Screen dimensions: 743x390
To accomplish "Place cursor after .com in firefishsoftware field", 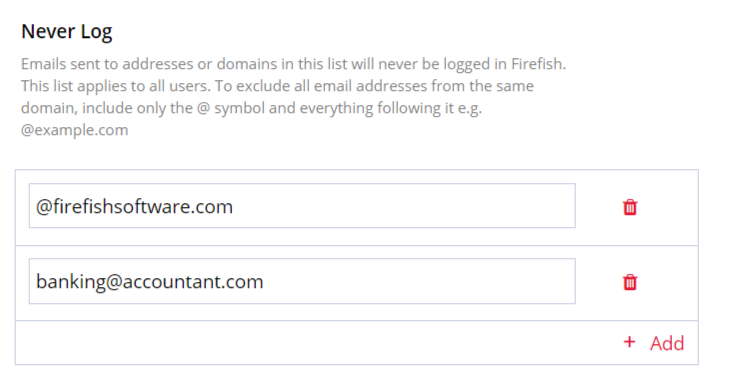I will (234, 207).
